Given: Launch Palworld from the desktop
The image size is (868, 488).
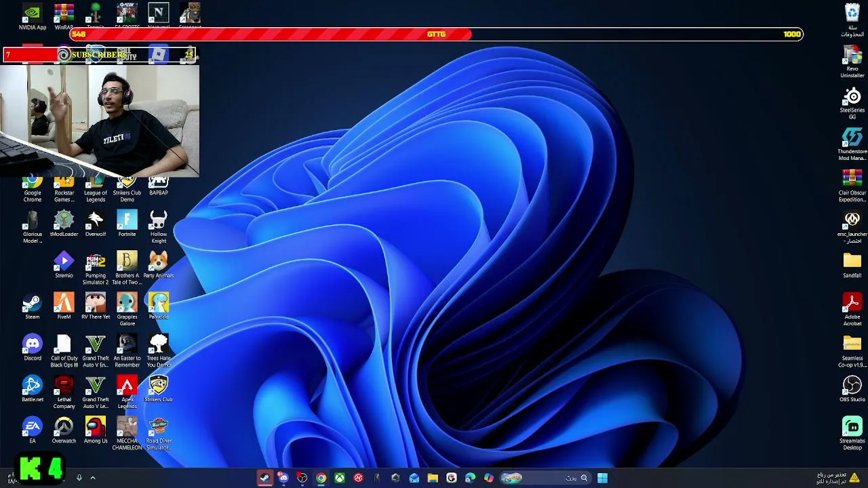Looking at the screenshot, I should point(159,306).
